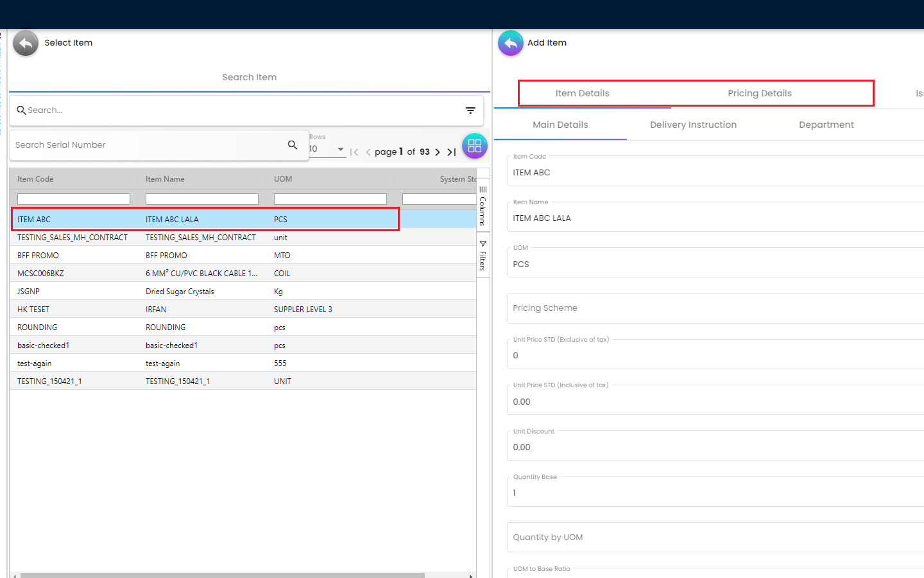Click the horizontal scrollbar under the table
924x578 pixels.
(222, 575)
